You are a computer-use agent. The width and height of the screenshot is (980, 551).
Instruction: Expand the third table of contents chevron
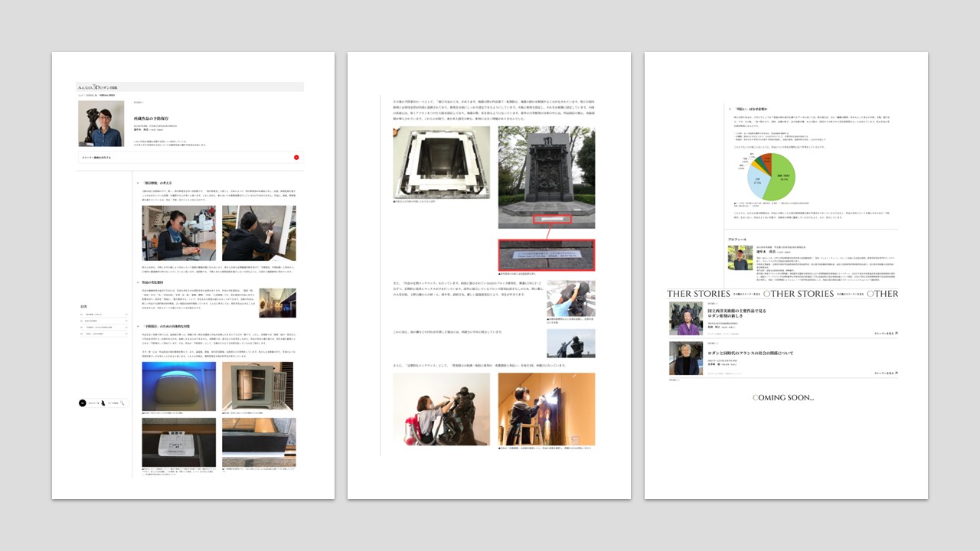(126, 328)
